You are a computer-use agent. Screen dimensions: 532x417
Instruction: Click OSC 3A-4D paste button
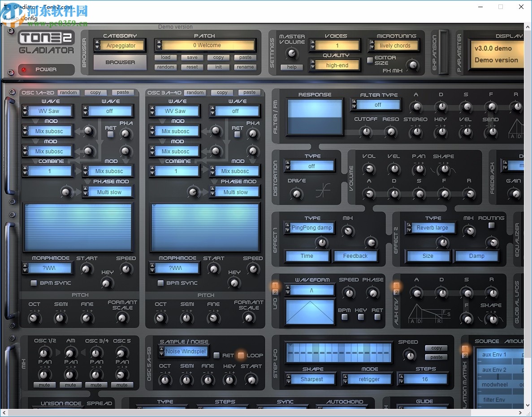[249, 92]
